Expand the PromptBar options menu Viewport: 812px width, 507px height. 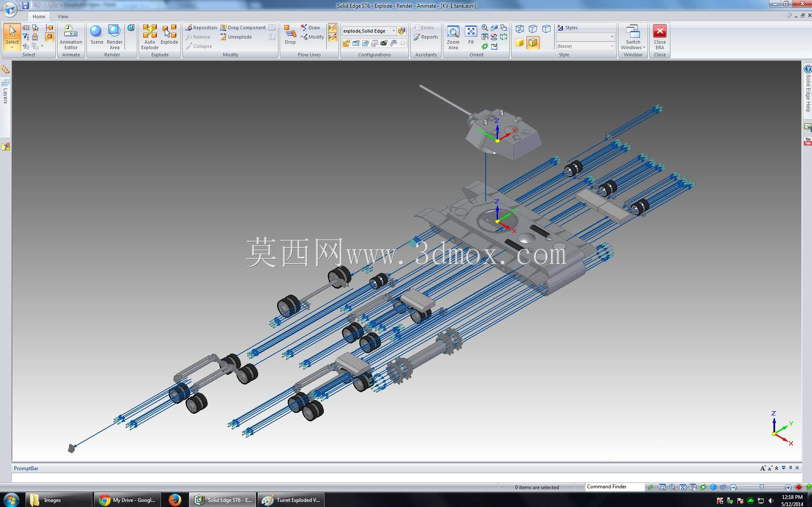[x=784, y=468]
